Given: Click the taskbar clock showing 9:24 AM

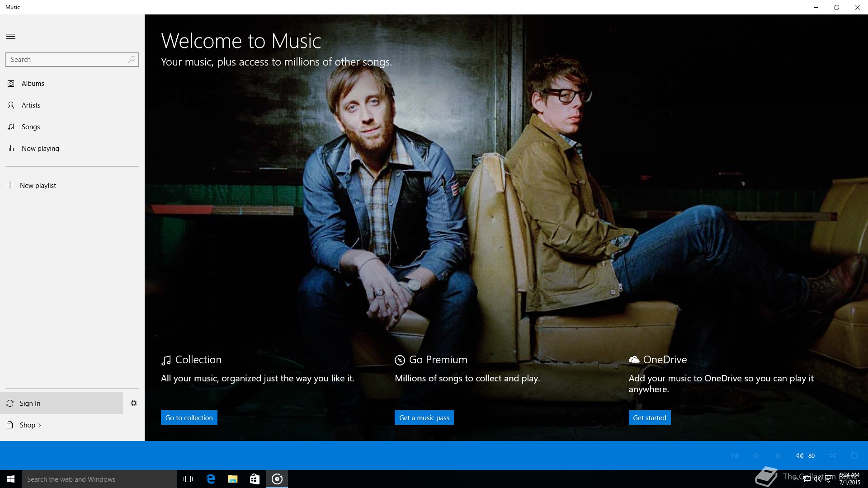Looking at the screenshot, I should click(849, 479).
